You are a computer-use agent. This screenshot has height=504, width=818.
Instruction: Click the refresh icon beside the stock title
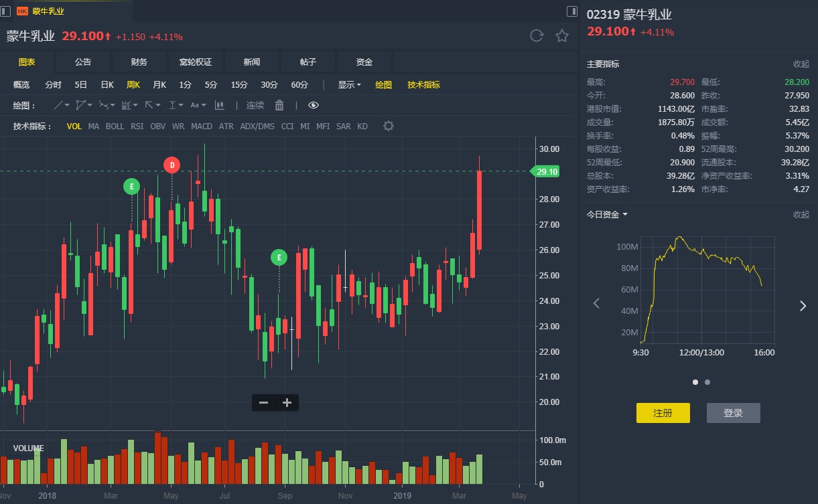coord(537,36)
